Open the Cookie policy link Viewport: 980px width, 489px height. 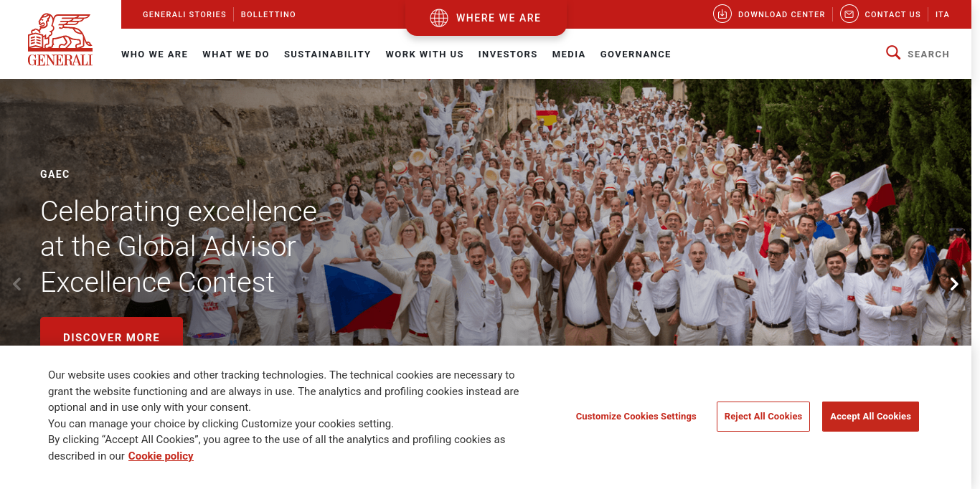[161, 456]
